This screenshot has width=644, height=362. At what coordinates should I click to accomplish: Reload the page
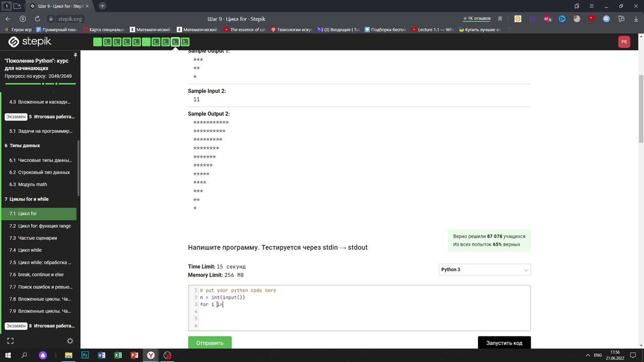click(x=37, y=19)
